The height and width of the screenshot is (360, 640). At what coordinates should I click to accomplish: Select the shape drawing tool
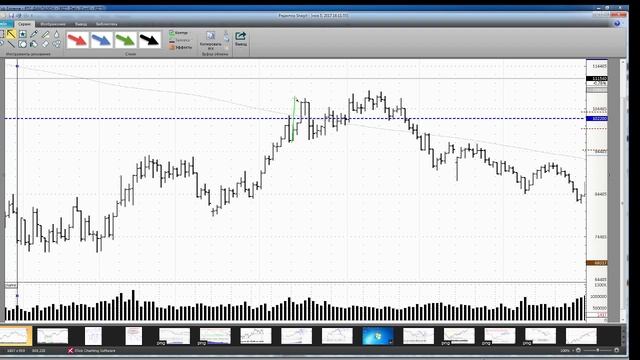pyautogui.click(x=22, y=44)
